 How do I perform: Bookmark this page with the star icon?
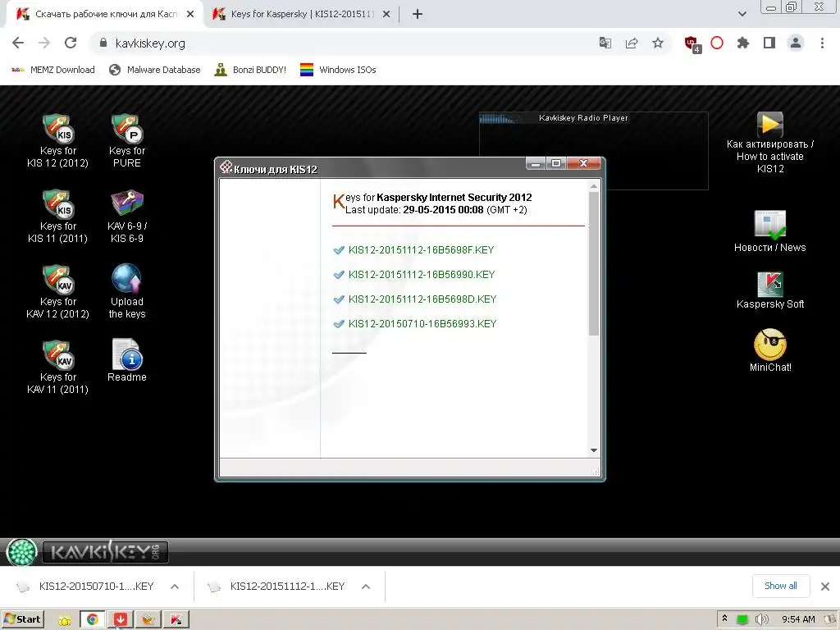658,43
